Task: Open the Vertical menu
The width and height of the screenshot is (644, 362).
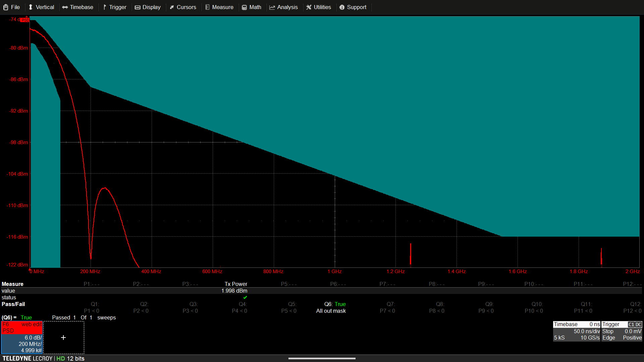Action: (41, 7)
